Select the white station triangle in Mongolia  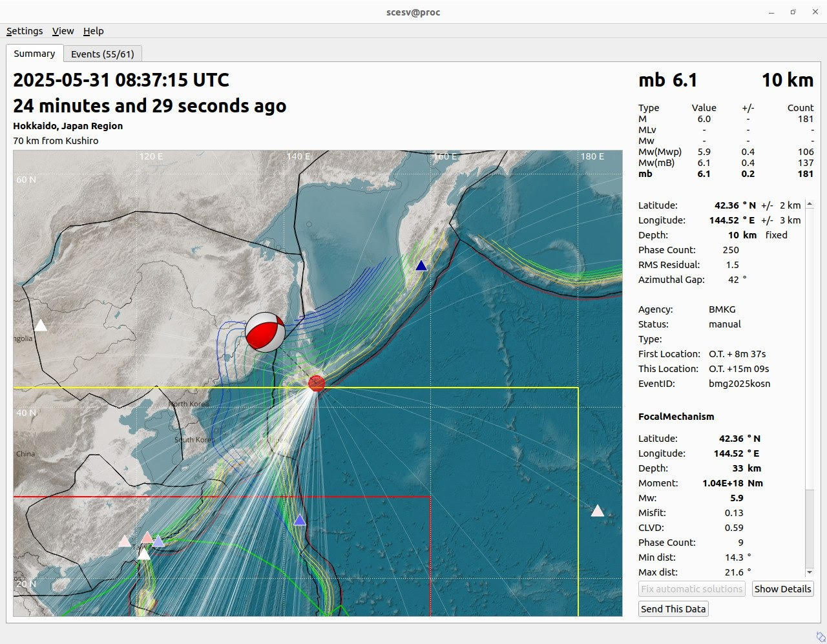(x=41, y=325)
